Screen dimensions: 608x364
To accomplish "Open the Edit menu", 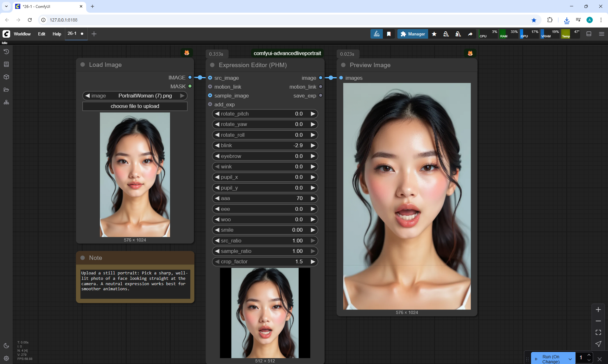I will pos(41,34).
